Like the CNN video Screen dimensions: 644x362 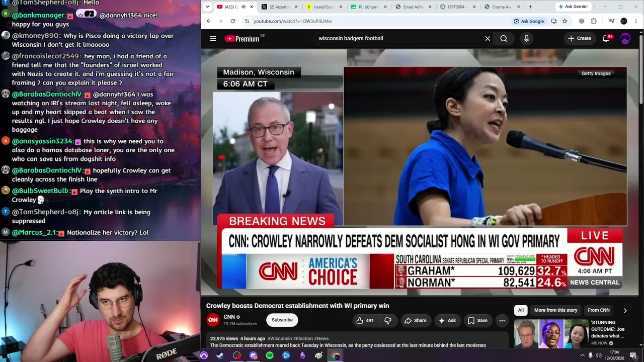point(365,320)
